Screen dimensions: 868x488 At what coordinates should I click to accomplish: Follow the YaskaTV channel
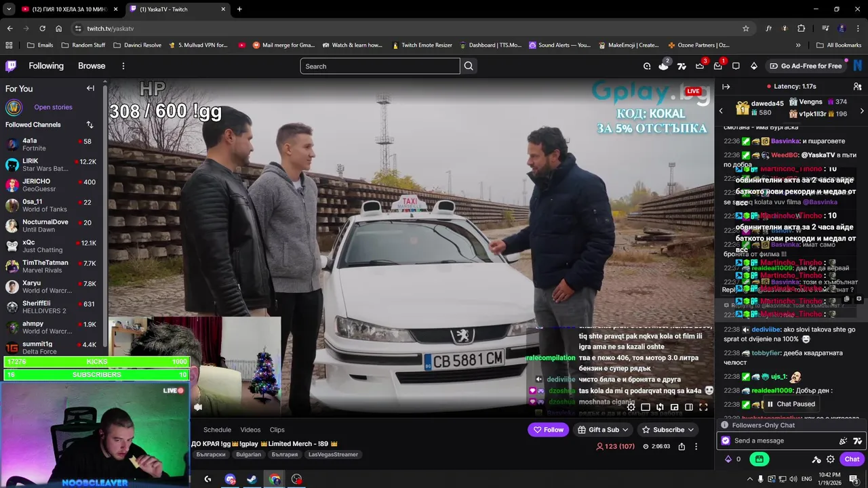(x=548, y=430)
